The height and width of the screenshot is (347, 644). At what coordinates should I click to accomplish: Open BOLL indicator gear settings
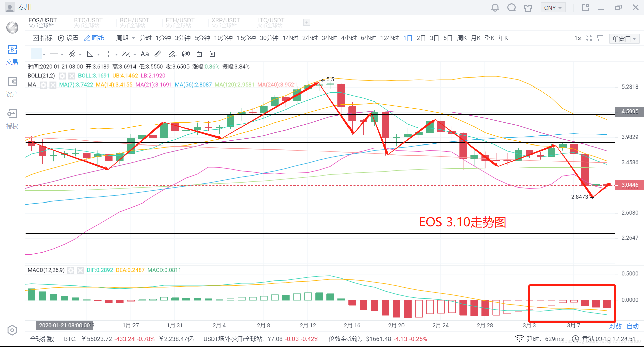tap(62, 76)
